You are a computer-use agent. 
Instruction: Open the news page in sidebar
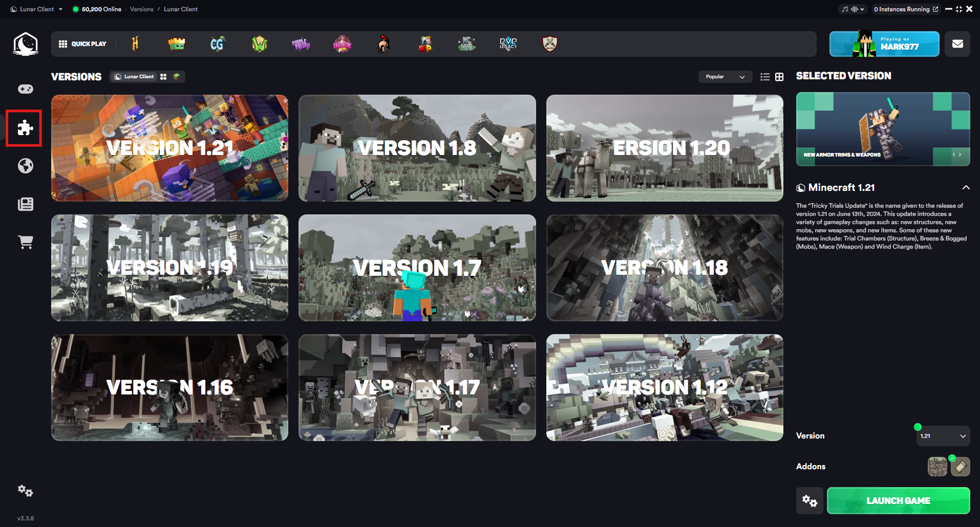click(x=26, y=204)
